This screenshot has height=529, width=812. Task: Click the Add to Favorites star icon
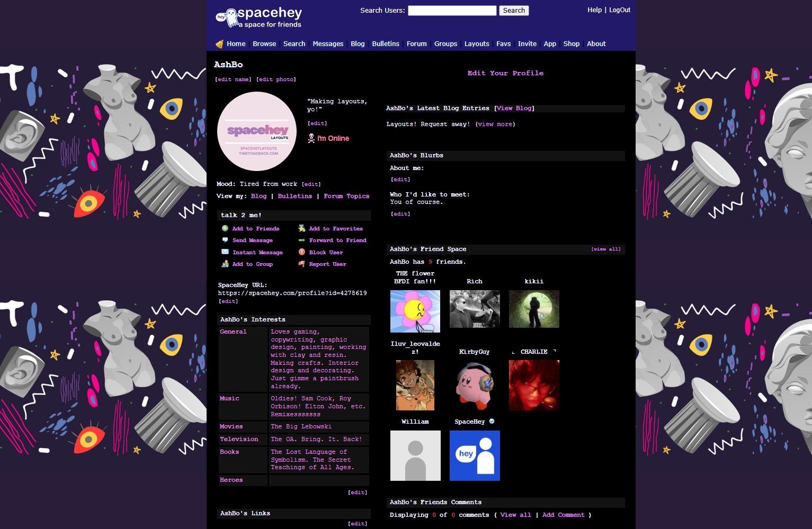(301, 228)
